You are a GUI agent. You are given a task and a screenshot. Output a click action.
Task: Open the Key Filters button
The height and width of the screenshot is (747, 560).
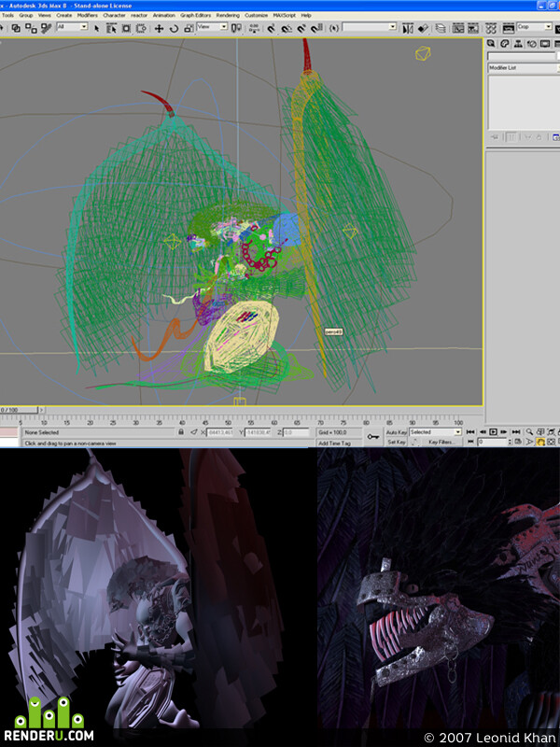441,442
